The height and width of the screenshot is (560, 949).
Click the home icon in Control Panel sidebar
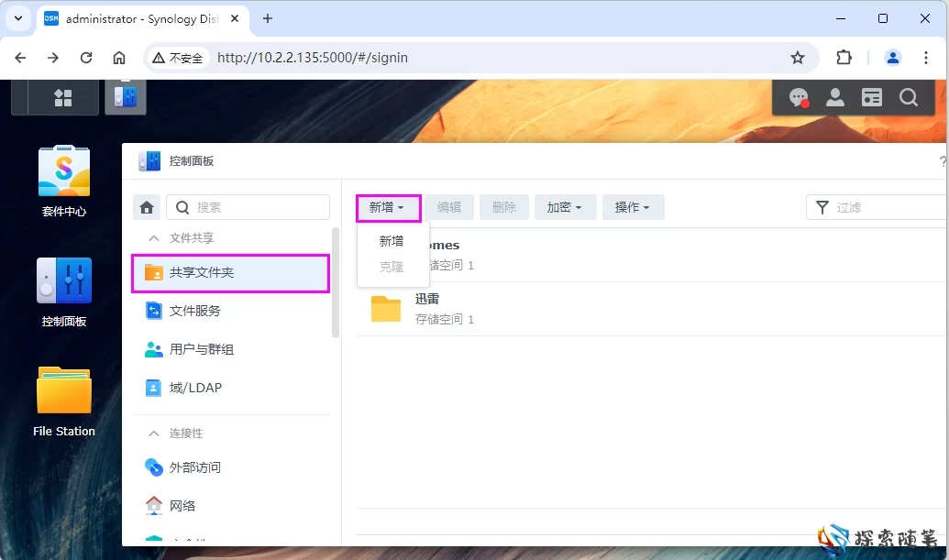pyautogui.click(x=146, y=207)
